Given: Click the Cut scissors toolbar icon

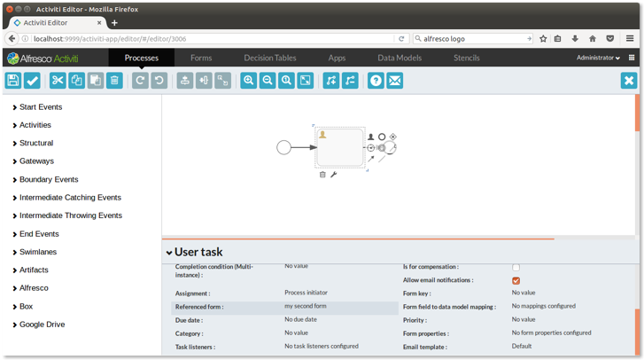Looking at the screenshot, I should (x=58, y=81).
